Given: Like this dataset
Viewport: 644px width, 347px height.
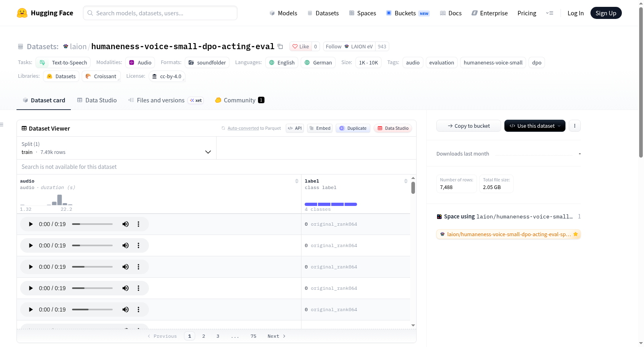Looking at the screenshot, I should pos(301,46).
